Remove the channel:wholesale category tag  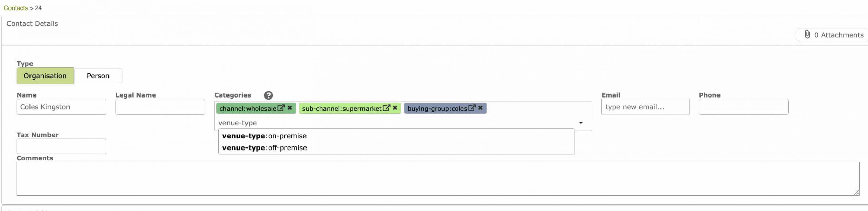290,108
